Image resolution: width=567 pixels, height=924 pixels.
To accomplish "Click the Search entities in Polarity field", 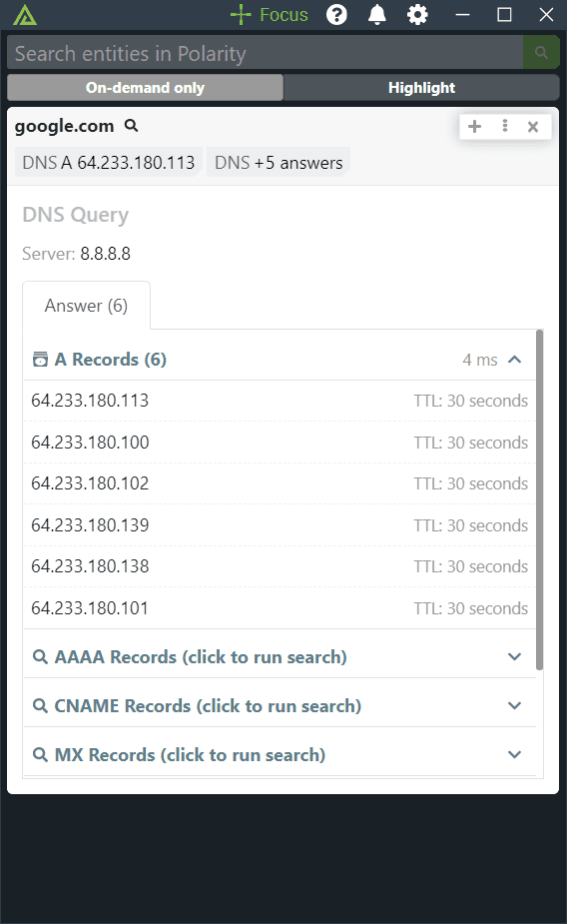I will [265, 53].
